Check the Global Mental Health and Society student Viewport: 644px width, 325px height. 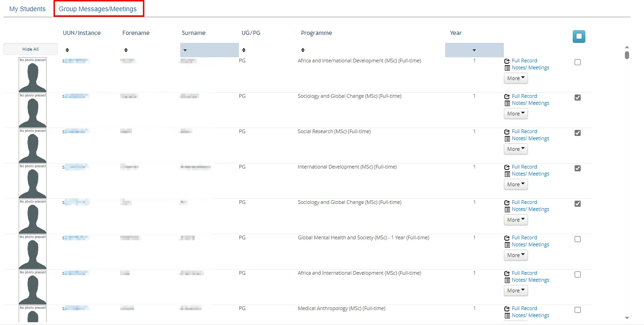577,239
